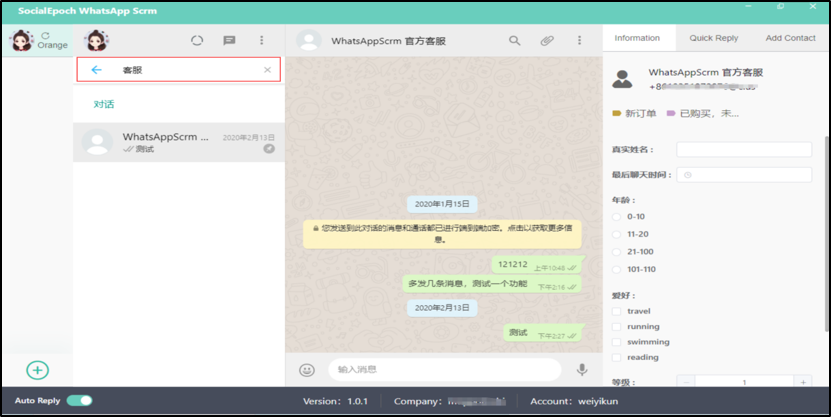Search within the conversation using magnifier icon
The image size is (831, 417).
point(515,40)
